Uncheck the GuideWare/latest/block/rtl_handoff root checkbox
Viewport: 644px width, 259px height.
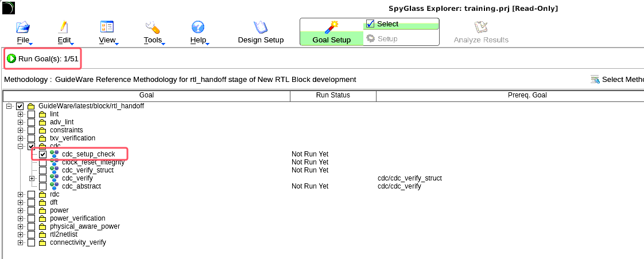[20, 106]
